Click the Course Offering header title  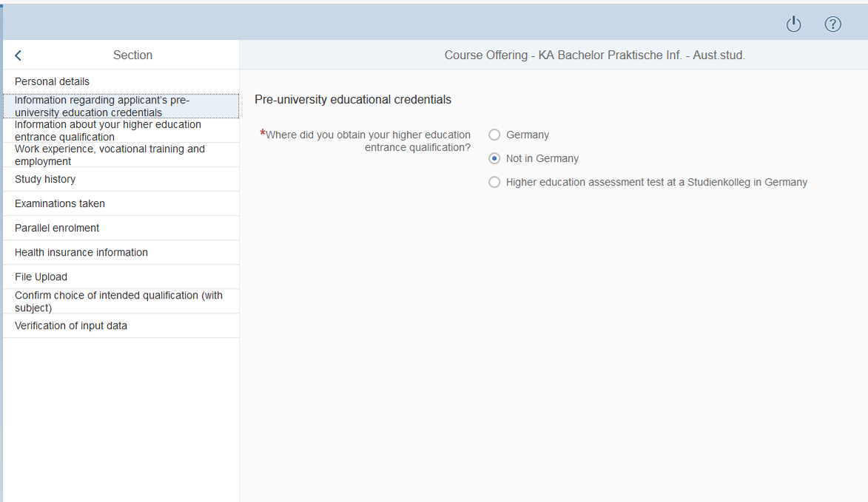(594, 55)
